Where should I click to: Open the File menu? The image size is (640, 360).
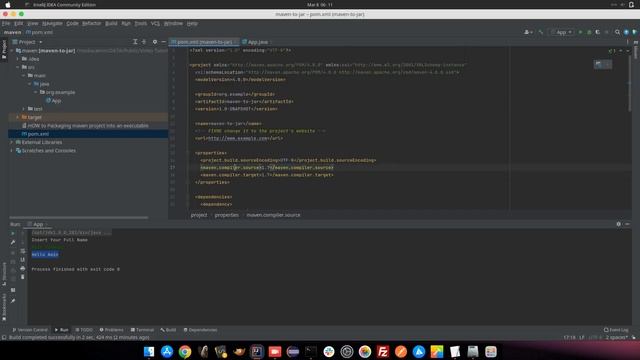pos(6,23)
